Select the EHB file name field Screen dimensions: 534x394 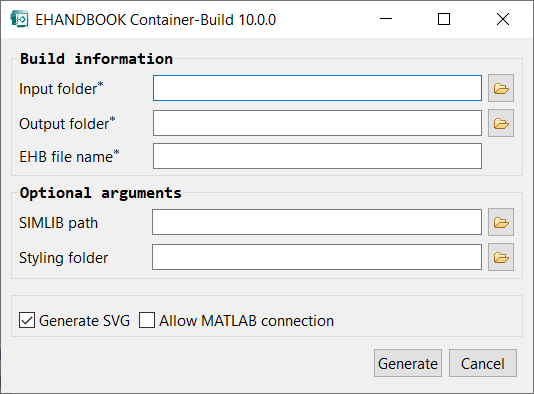tap(317, 156)
